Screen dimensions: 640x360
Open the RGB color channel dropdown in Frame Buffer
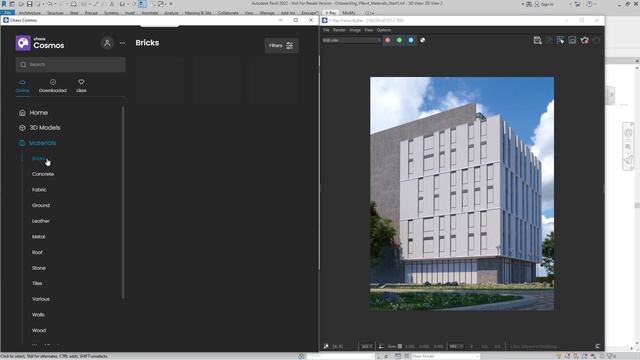(351, 40)
